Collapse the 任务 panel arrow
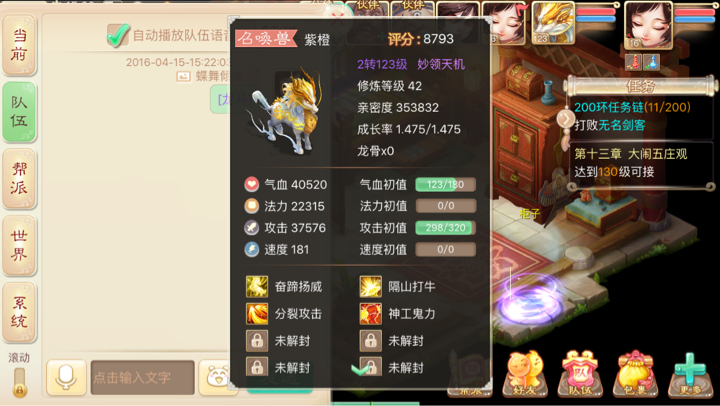Screen dimensions: 720x406 tap(566, 119)
